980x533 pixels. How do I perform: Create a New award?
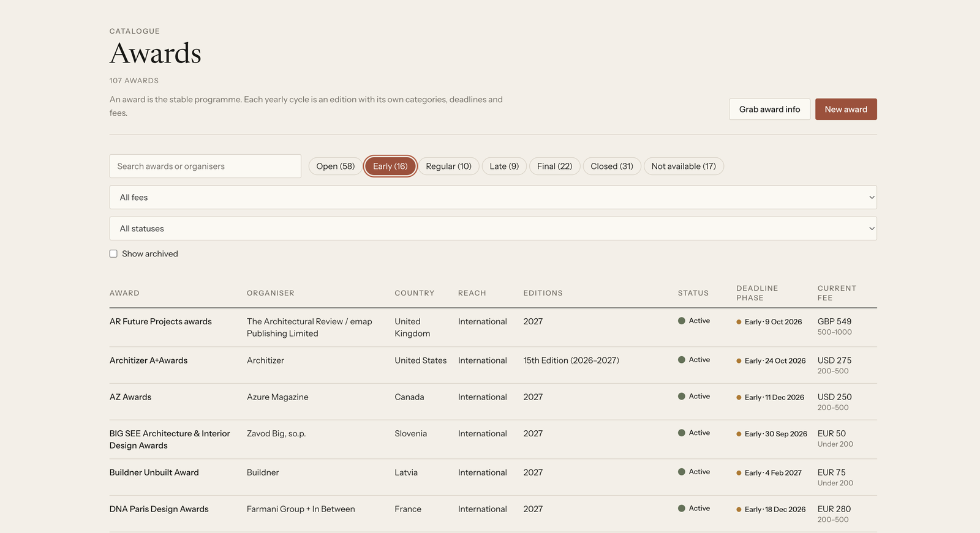point(846,109)
